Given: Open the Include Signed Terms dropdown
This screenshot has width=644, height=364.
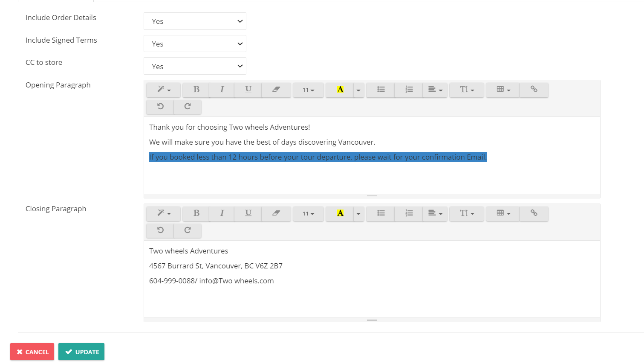Looking at the screenshot, I should [x=195, y=44].
